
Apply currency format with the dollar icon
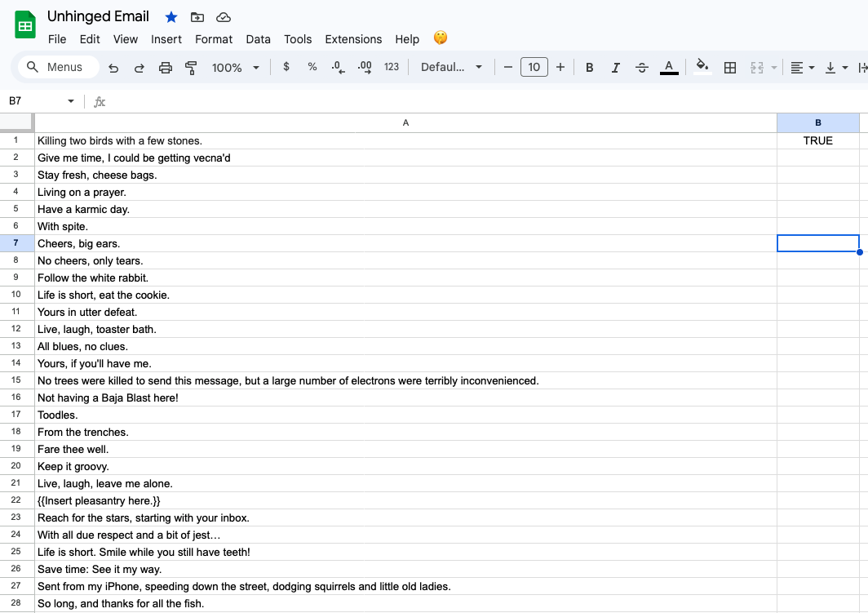[286, 67]
